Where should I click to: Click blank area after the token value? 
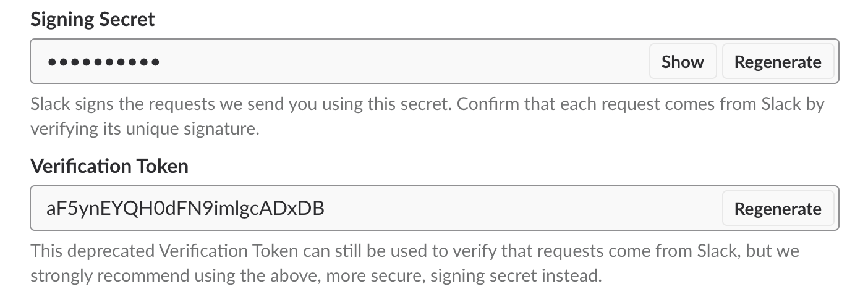tap(525, 209)
